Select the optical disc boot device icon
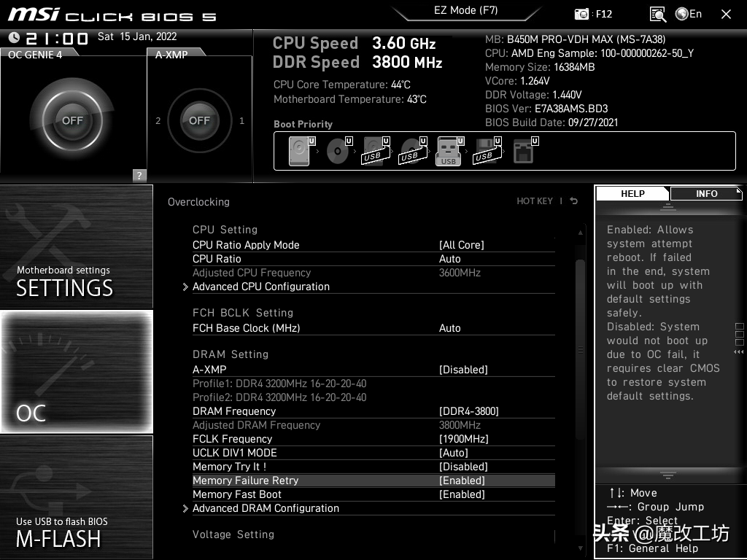747x560 pixels. [338, 151]
